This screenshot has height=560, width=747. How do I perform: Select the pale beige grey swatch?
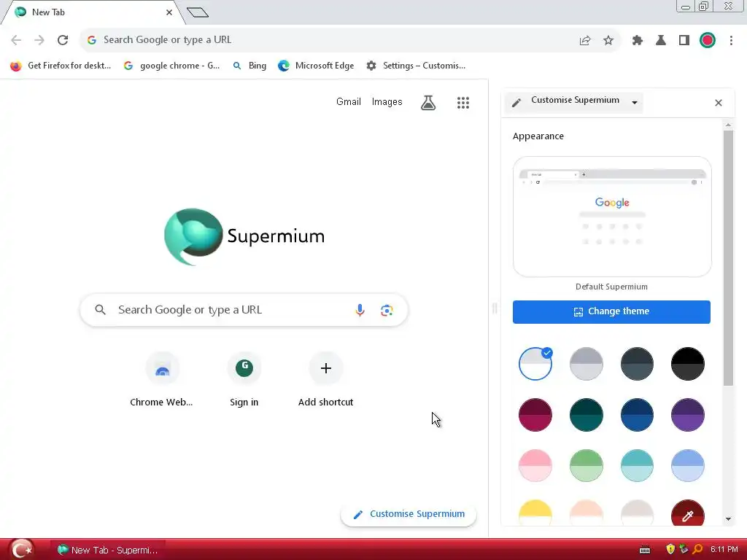(637, 513)
